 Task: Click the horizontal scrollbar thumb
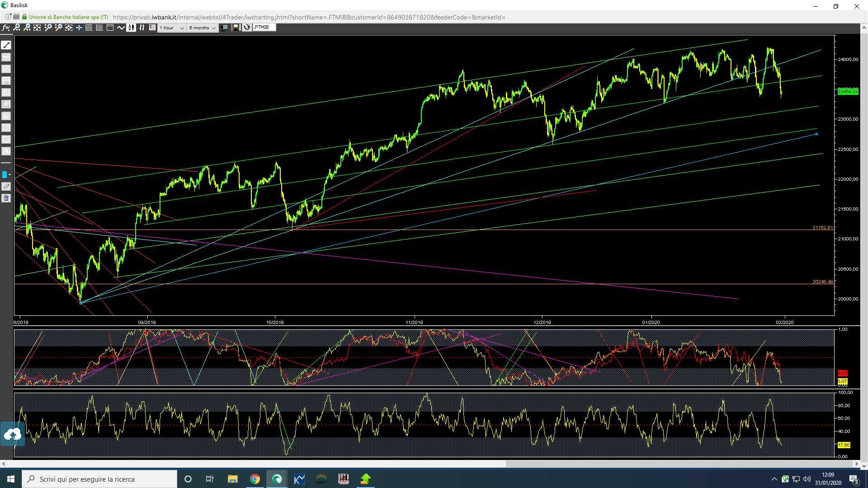click(679, 464)
